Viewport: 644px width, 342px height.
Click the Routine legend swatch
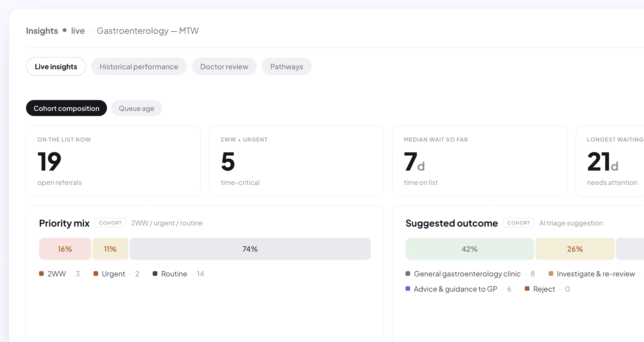[155, 274]
